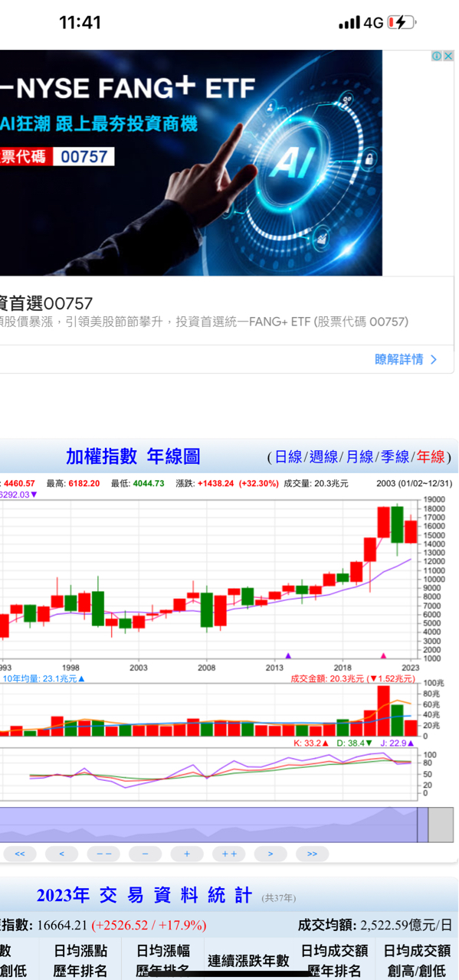459x980 pixels.
Task: Zoom out chart with -- button
Action: tap(103, 853)
